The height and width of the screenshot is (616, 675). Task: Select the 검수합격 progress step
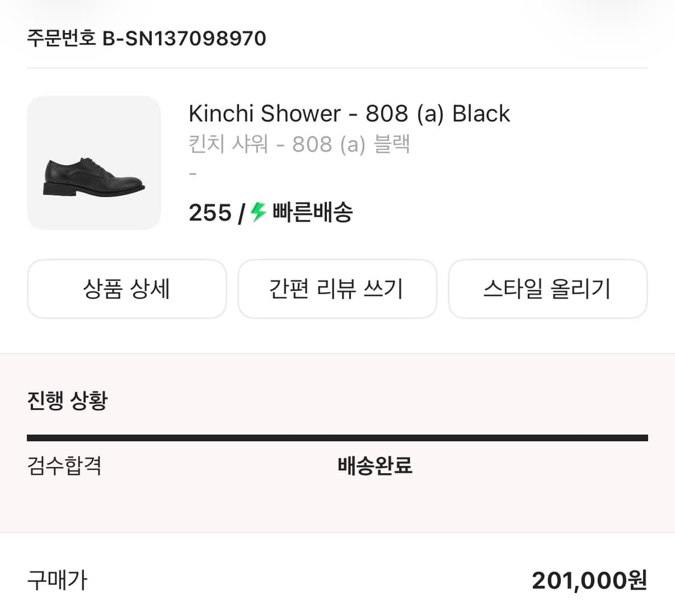coord(64,466)
